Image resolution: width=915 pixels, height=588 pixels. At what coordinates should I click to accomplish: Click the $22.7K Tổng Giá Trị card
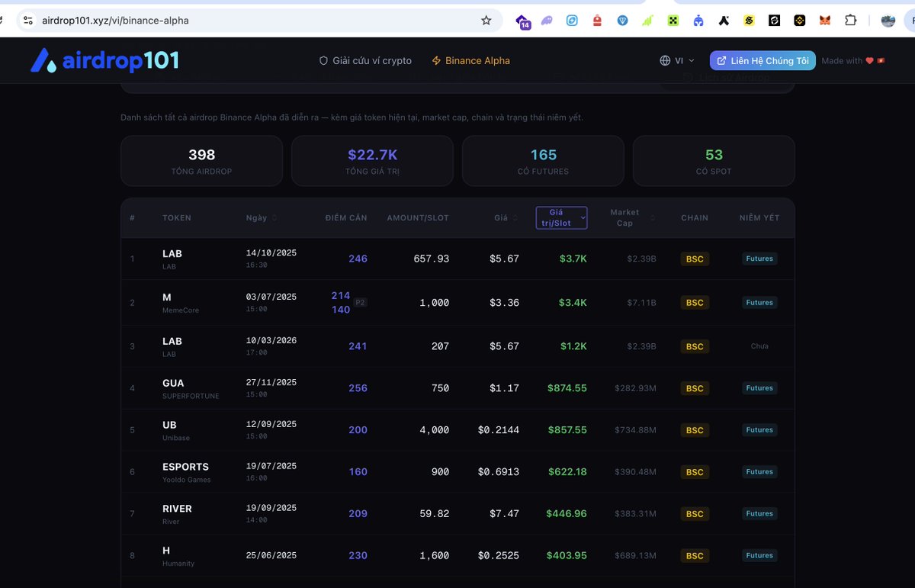click(372, 161)
